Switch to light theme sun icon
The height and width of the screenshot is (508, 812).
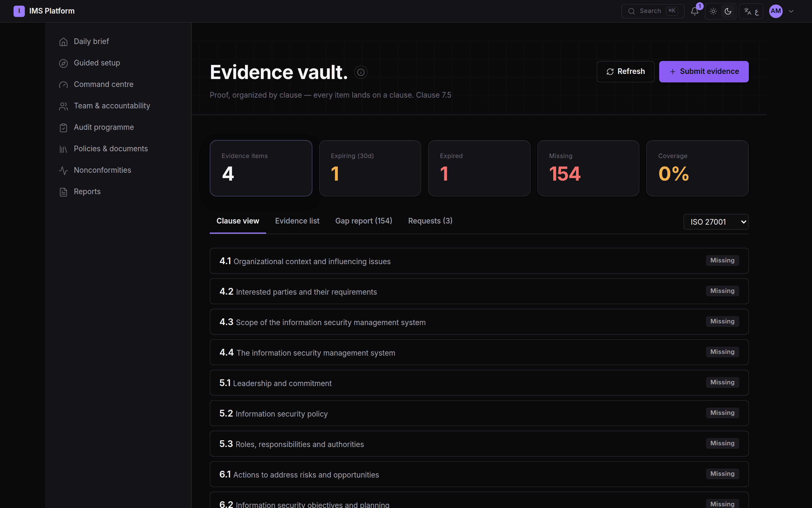click(713, 11)
